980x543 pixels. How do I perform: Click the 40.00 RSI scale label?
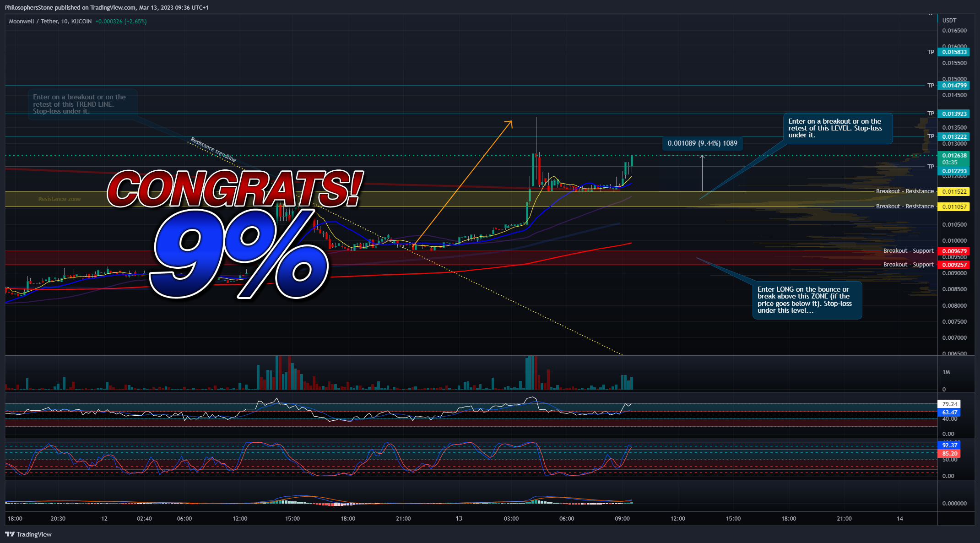coord(949,419)
